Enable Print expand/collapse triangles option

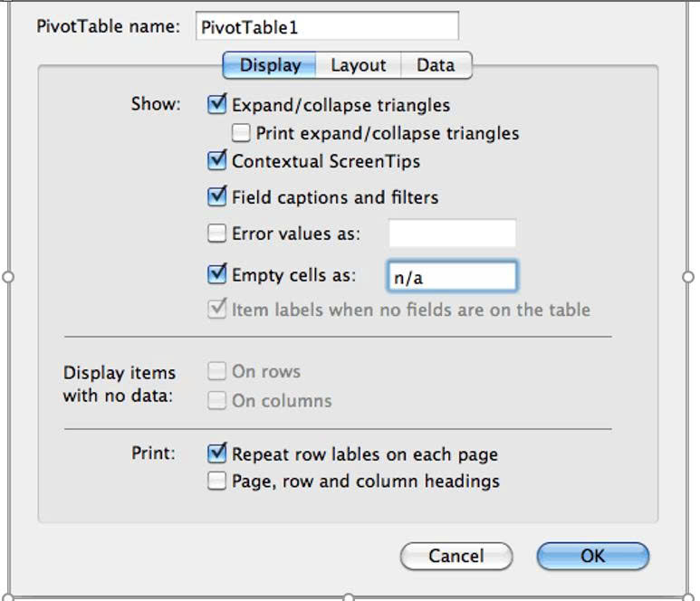(241, 134)
